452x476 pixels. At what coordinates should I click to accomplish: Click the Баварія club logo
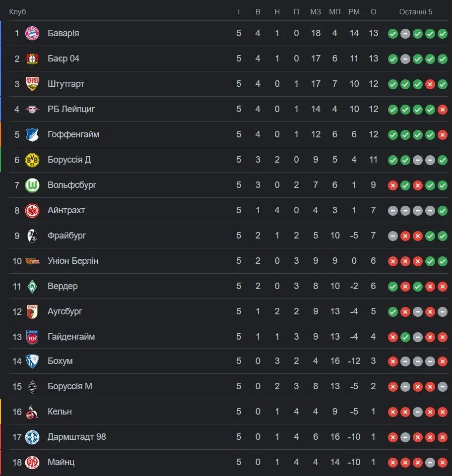pos(32,33)
